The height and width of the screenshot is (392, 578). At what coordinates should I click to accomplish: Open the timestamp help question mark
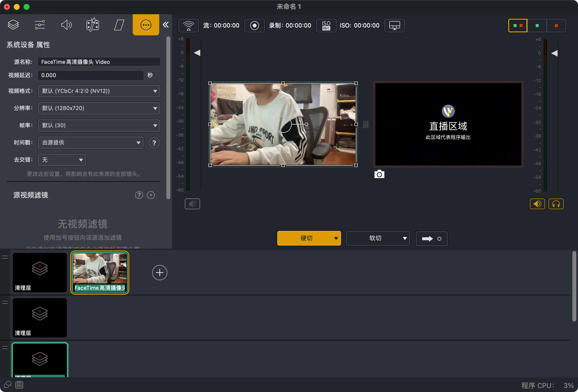[x=154, y=143]
